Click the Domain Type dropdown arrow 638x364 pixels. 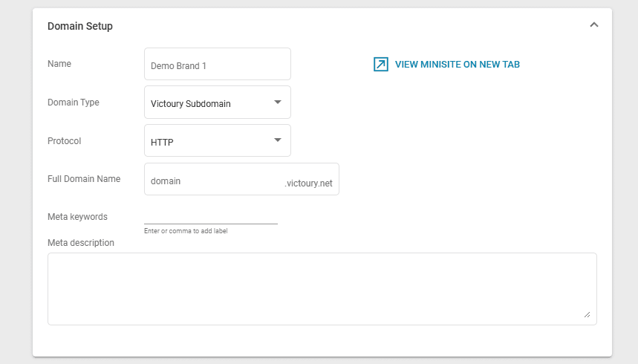pyautogui.click(x=278, y=102)
